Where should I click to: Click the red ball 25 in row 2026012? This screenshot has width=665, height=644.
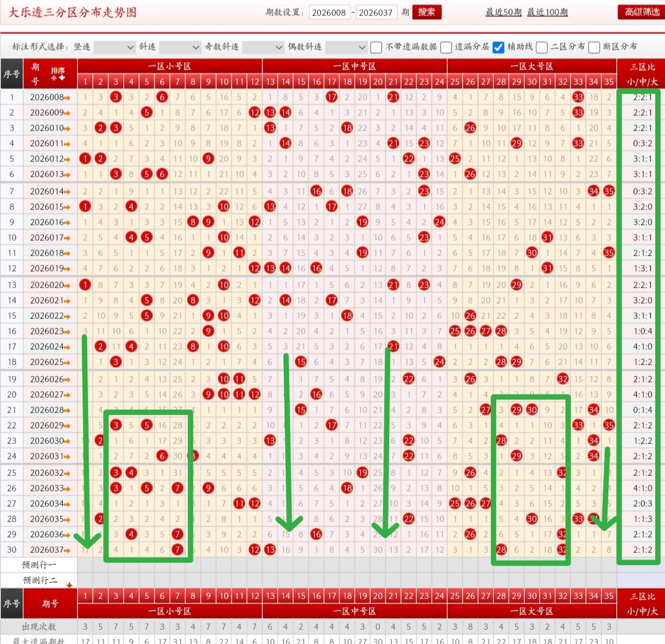coord(454,159)
